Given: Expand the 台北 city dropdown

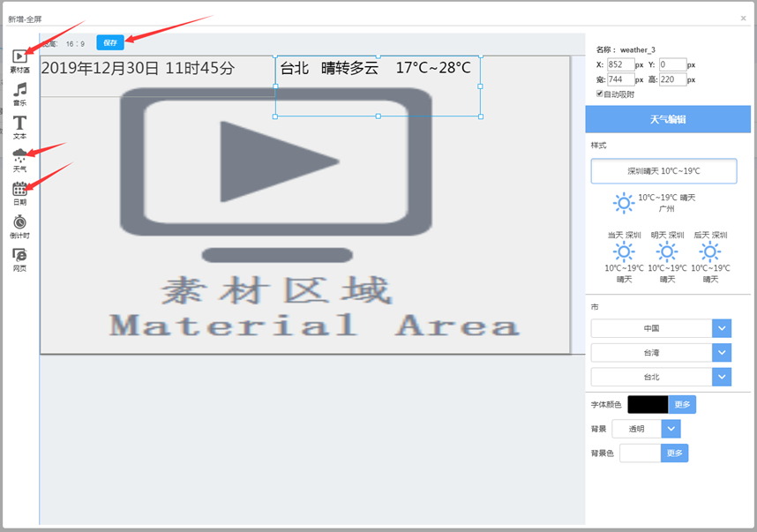Looking at the screenshot, I should click(x=722, y=377).
